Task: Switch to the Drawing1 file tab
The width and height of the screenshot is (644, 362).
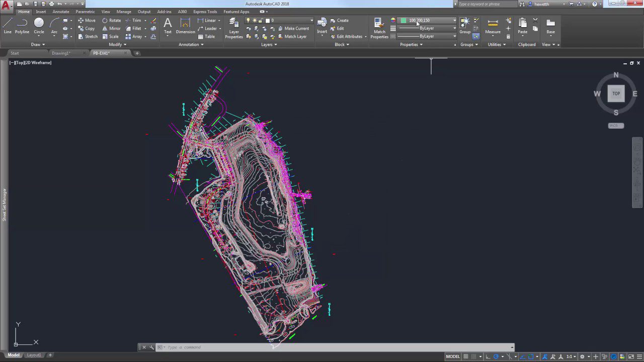Action: coord(61,53)
